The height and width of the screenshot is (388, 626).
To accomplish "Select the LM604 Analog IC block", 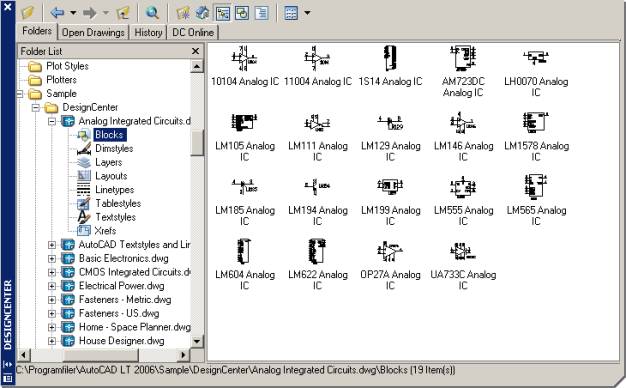I will pyautogui.click(x=245, y=265).
